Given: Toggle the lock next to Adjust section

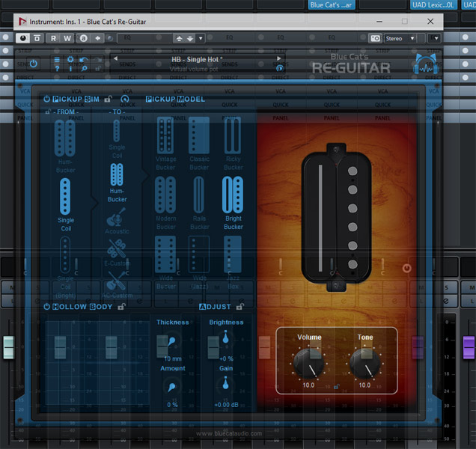Looking at the screenshot, I should tap(239, 306).
